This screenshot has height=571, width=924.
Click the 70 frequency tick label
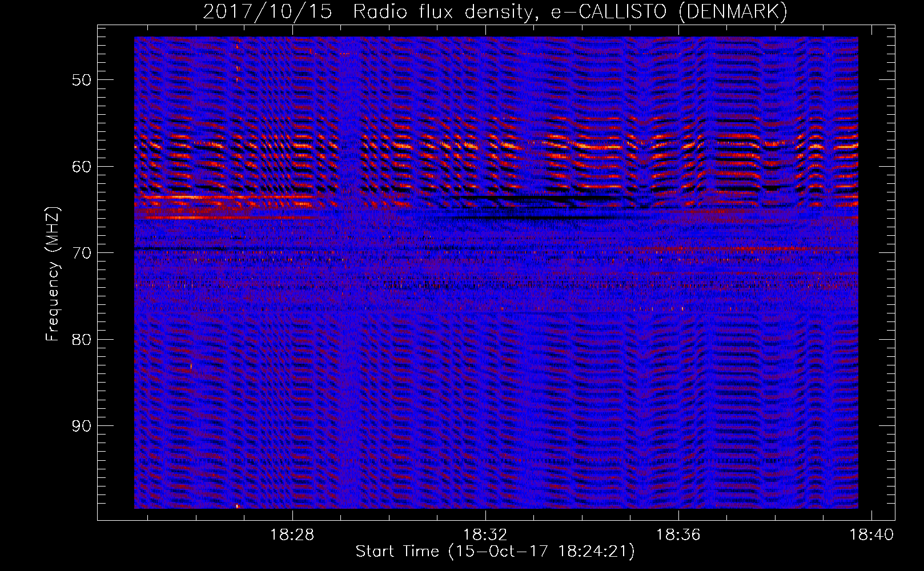pos(82,253)
